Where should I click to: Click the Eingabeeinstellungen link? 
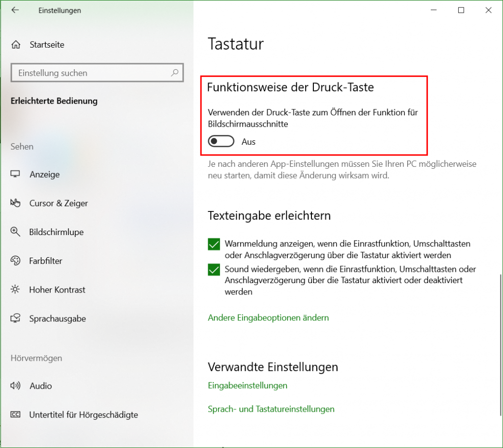tap(248, 386)
